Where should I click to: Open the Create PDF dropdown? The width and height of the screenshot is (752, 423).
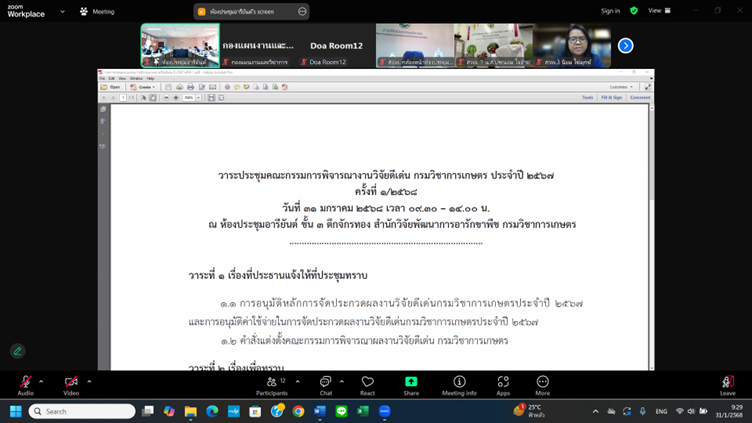[x=143, y=87]
